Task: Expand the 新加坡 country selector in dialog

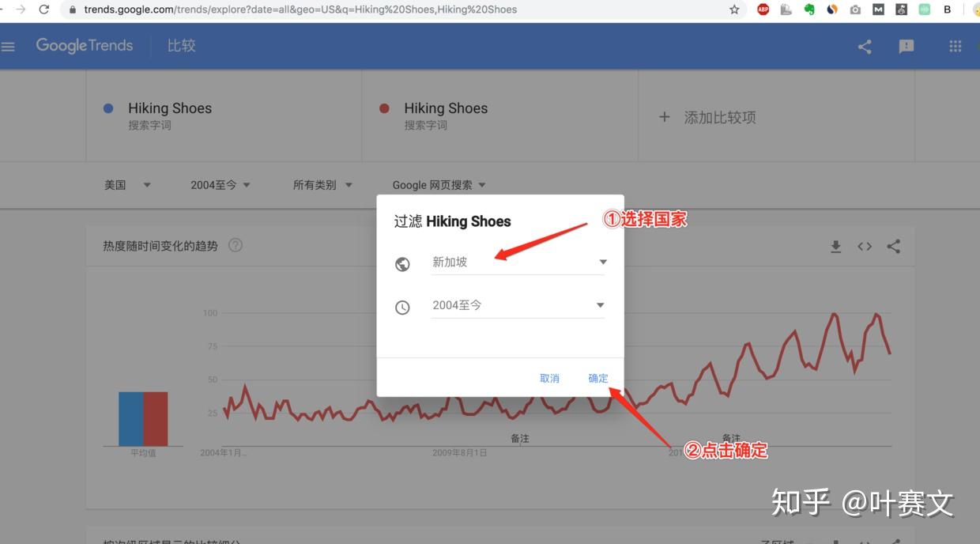Action: pyautogui.click(x=518, y=262)
